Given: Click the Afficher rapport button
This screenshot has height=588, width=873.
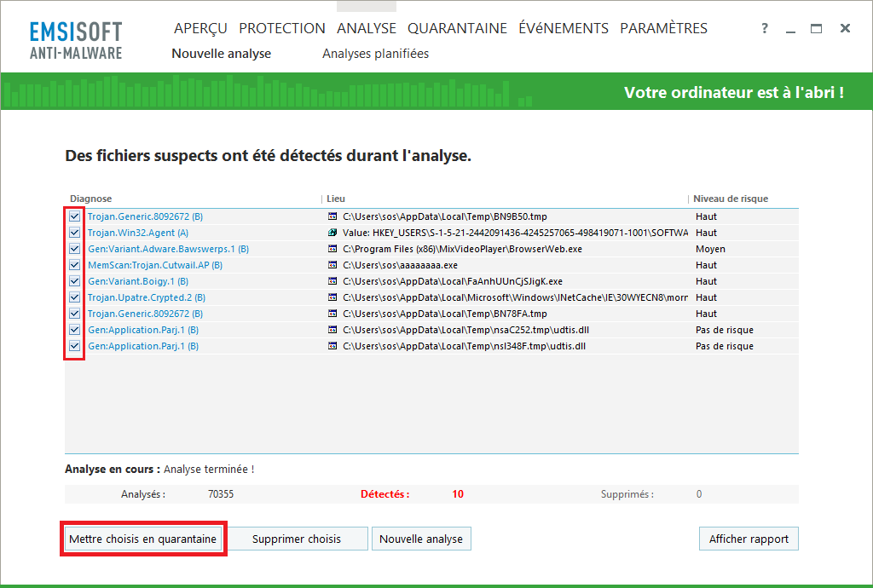Looking at the screenshot, I should tap(749, 539).
